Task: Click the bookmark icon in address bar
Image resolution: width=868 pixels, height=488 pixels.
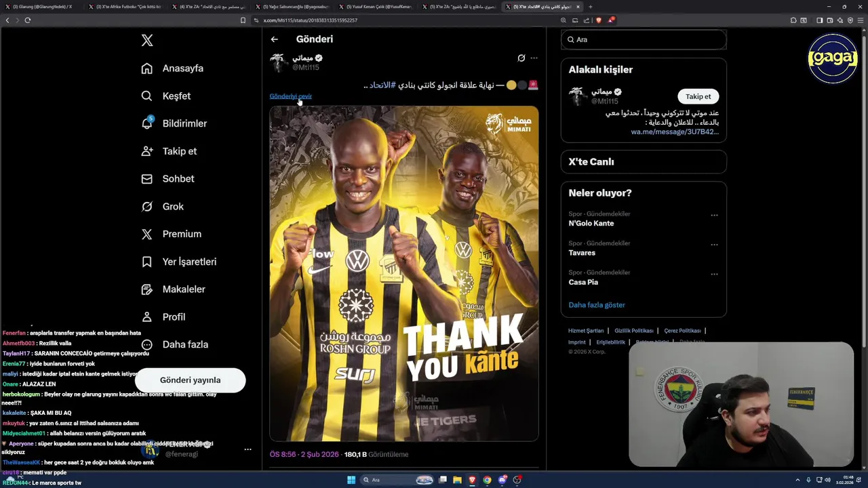Action: (x=243, y=20)
